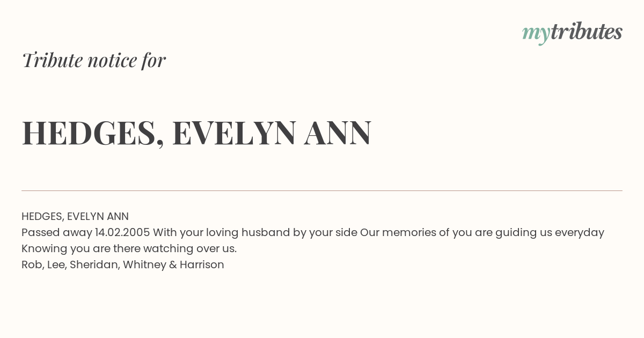
Task: Click the dark "tributes" part of logo
Action: click(x=586, y=32)
